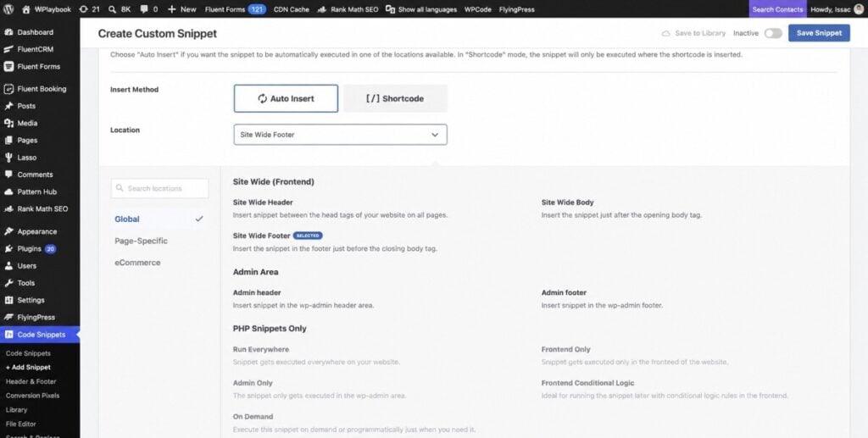Open the Library submenu link

[16, 410]
